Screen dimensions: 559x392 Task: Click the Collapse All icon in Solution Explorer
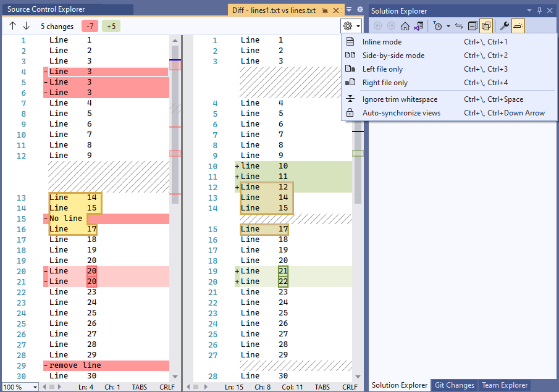coord(471,25)
